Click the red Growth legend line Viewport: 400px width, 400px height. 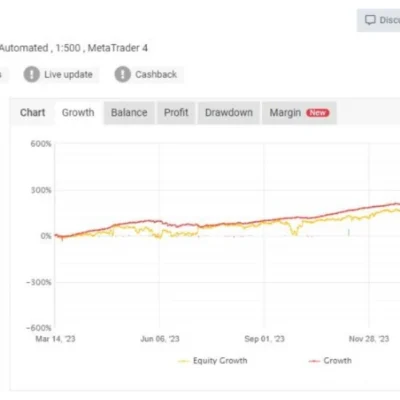pos(314,361)
